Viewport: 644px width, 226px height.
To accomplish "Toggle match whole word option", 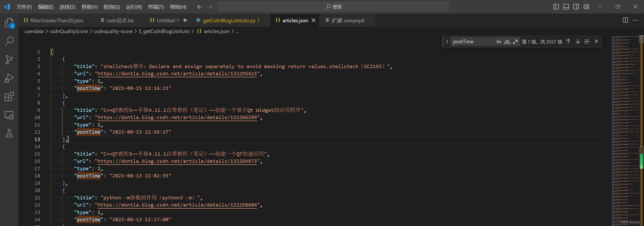I will pyautogui.click(x=507, y=41).
